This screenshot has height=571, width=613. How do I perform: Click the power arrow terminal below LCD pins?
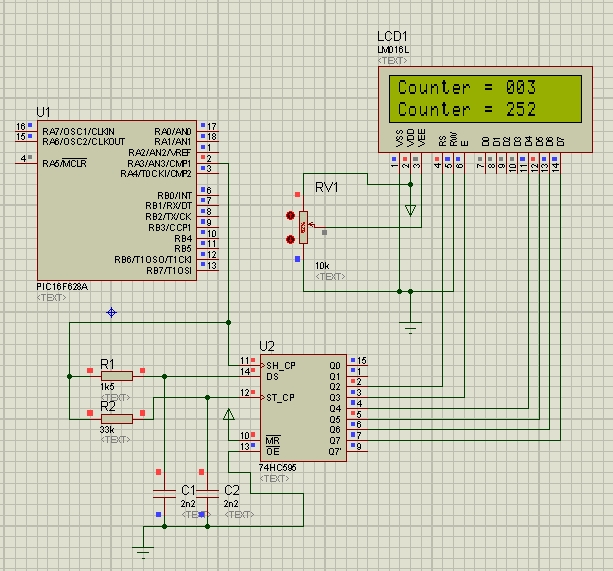pos(409,210)
